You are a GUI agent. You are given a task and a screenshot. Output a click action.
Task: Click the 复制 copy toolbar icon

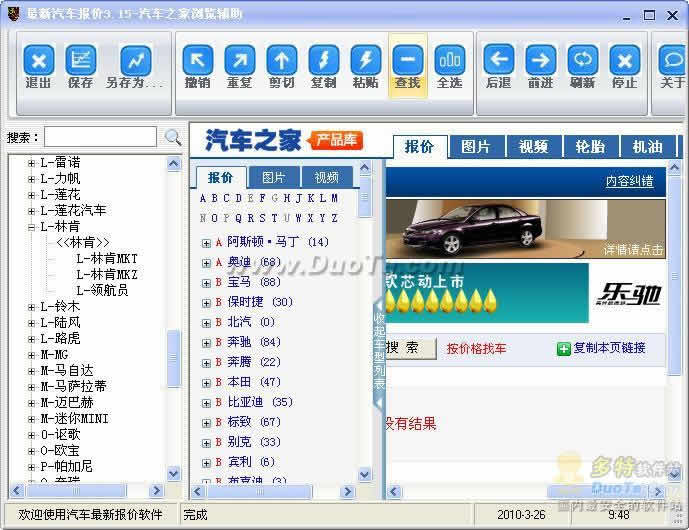click(324, 60)
